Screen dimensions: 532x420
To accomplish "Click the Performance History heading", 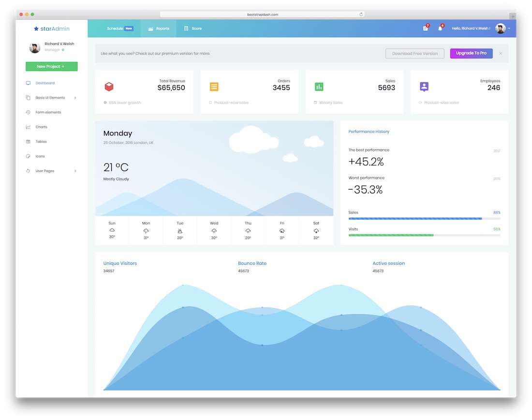I will tap(369, 131).
